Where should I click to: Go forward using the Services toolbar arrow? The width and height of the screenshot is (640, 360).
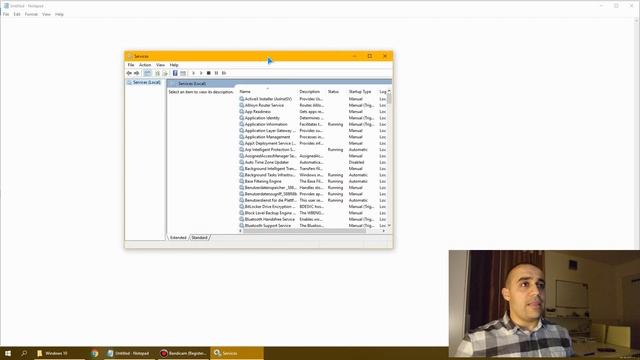click(137, 73)
